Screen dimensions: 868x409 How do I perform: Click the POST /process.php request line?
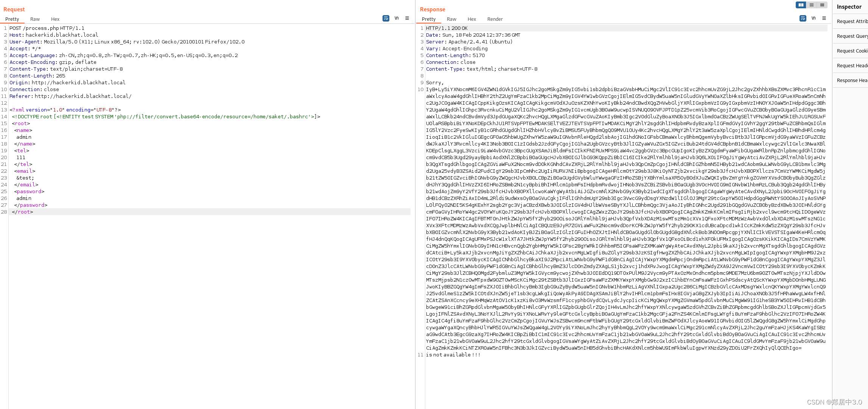[x=47, y=28]
